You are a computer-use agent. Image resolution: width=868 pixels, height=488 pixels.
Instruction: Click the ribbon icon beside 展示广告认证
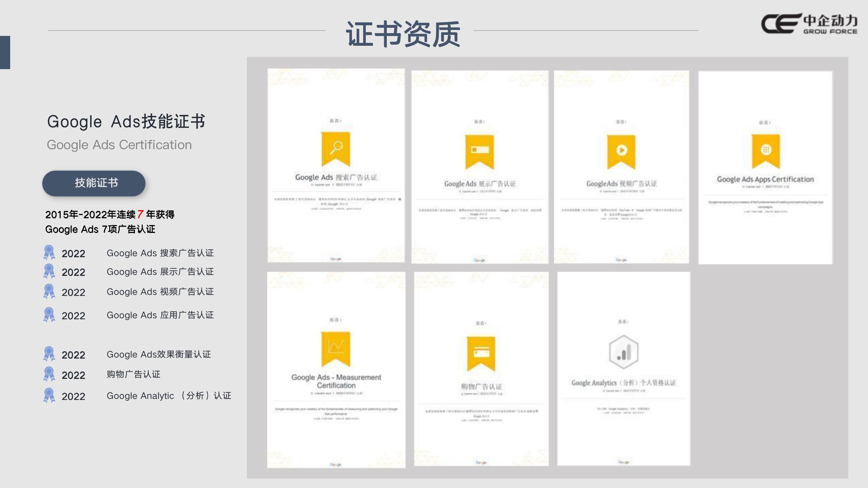point(49,271)
